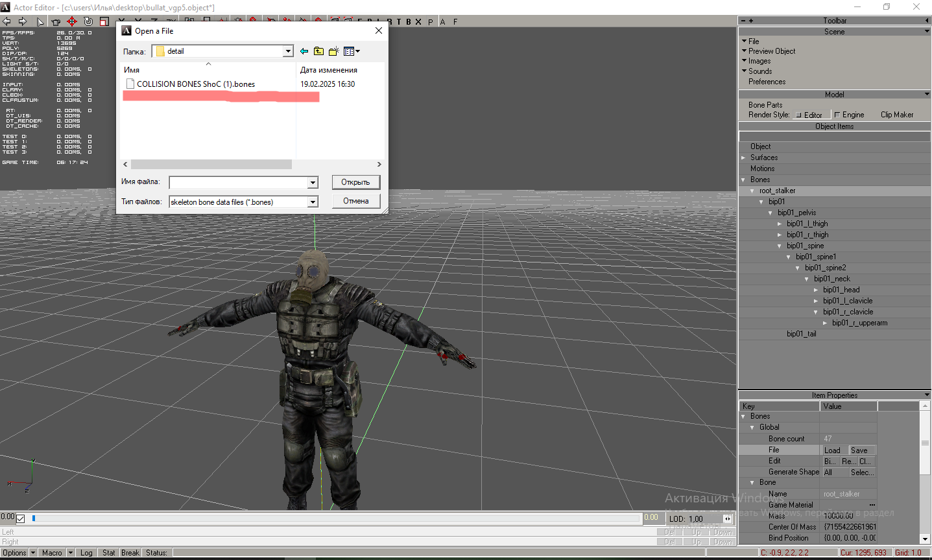Collapse the root_stalker bone node
The height and width of the screenshot is (560, 932).
[752, 191]
